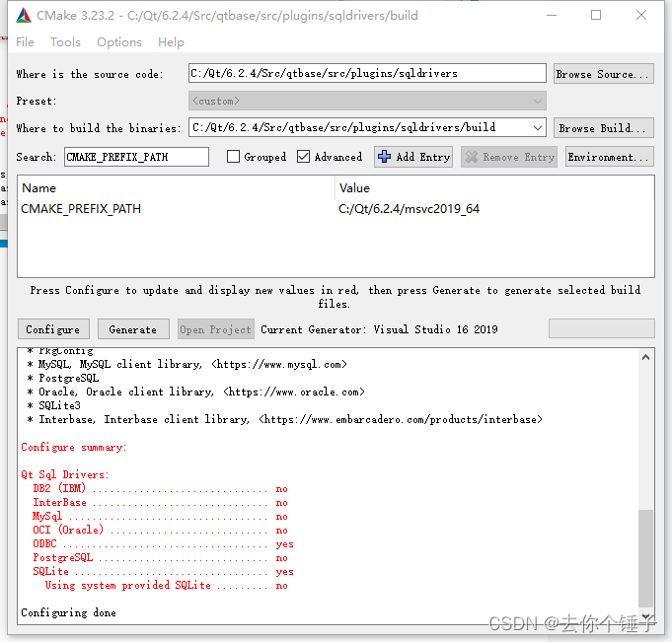Click the Generate button
The height and width of the screenshot is (642, 672).
(133, 329)
